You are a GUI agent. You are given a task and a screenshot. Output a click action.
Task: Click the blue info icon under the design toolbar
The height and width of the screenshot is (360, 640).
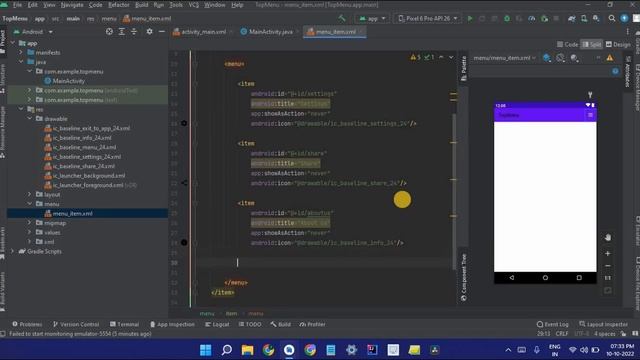pyautogui.click(x=615, y=71)
